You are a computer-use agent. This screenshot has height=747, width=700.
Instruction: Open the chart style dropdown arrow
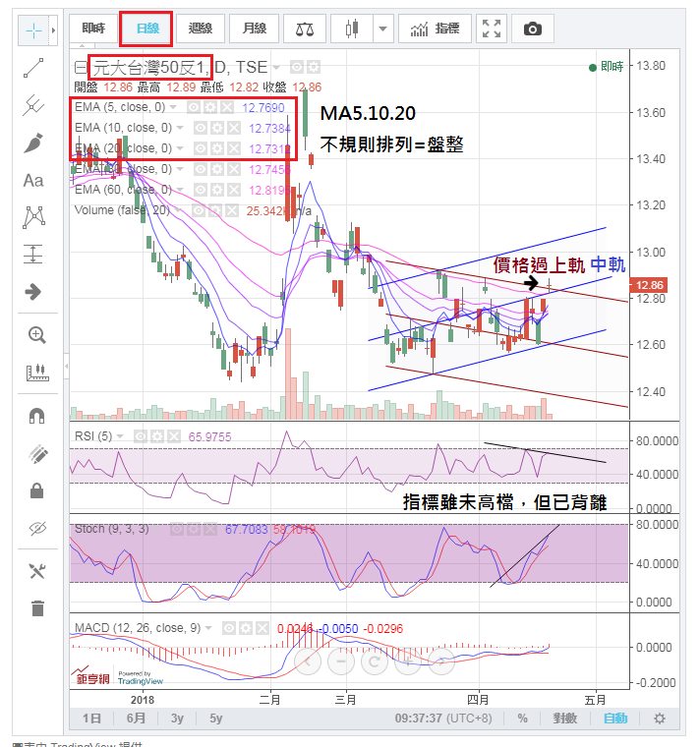[x=382, y=29]
